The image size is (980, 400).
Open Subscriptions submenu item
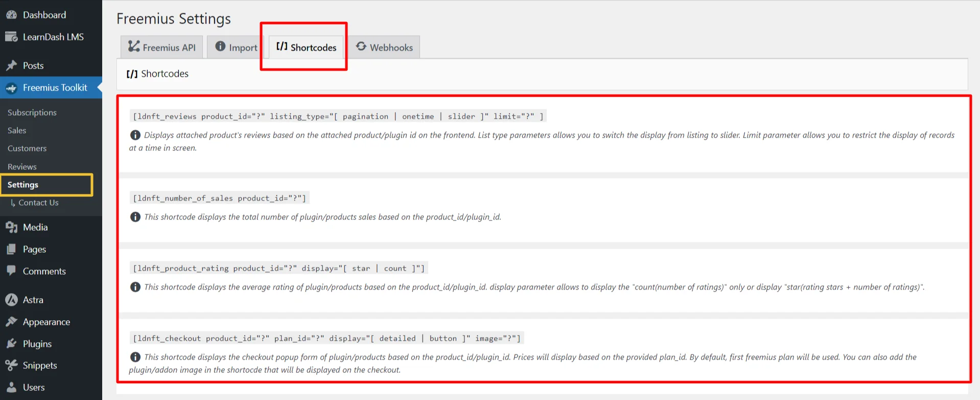point(32,113)
